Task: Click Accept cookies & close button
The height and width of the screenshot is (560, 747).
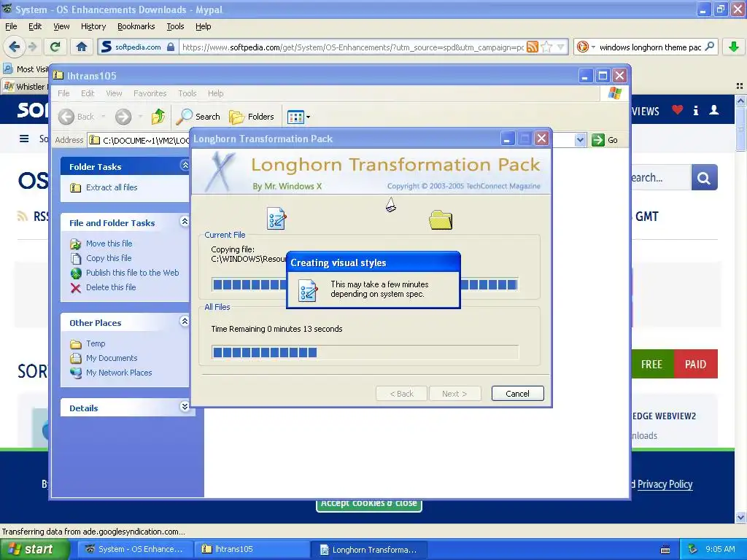Action: tap(368, 505)
